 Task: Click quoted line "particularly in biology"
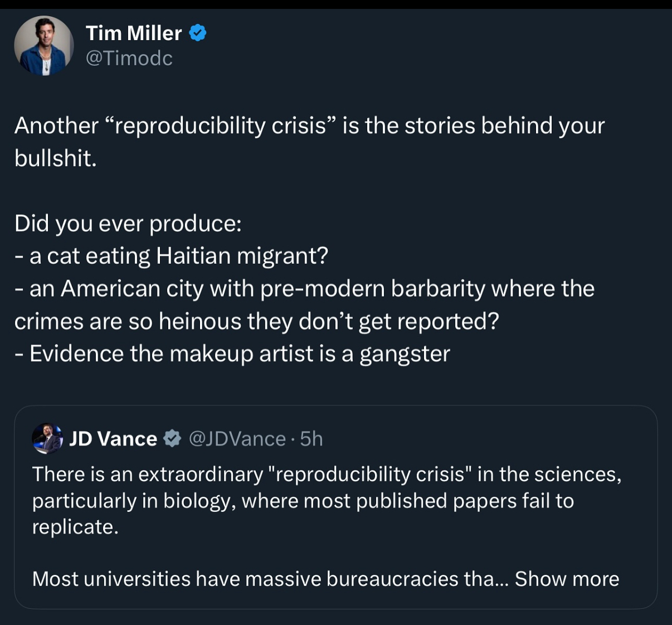(x=303, y=501)
